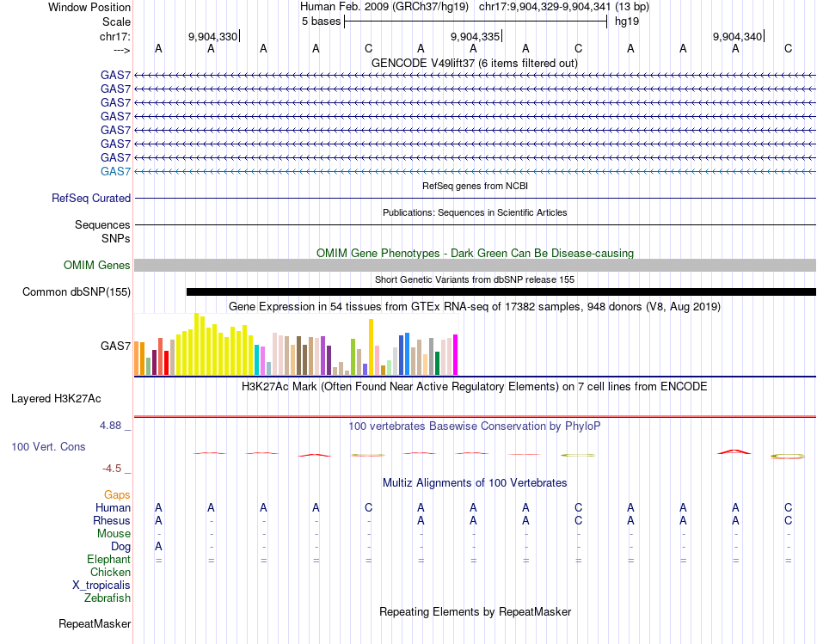
Task: Select the light-blue GAS7 transcript label
Action: (116, 171)
